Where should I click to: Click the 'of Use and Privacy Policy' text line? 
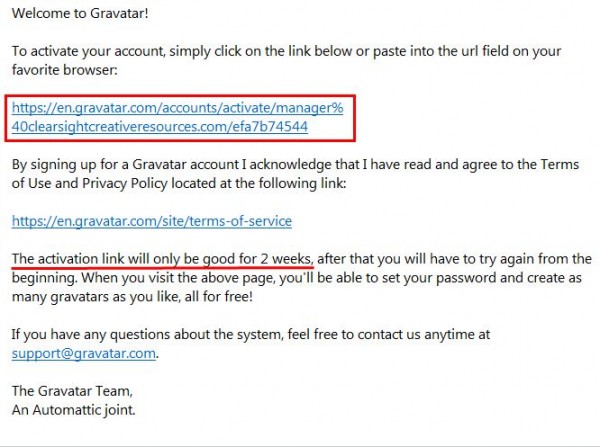pos(179,183)
